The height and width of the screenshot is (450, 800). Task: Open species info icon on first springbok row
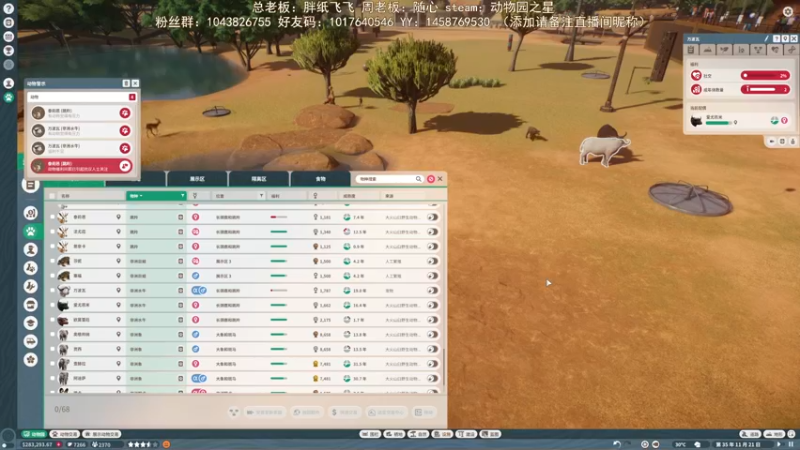pyautogui.click(x=181, y=217)
